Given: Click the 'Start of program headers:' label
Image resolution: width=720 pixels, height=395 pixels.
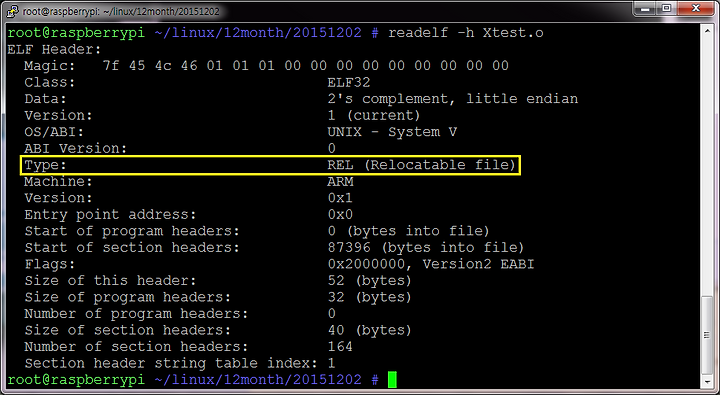Looking at the screenshot, I should click(x=132, y=231).
